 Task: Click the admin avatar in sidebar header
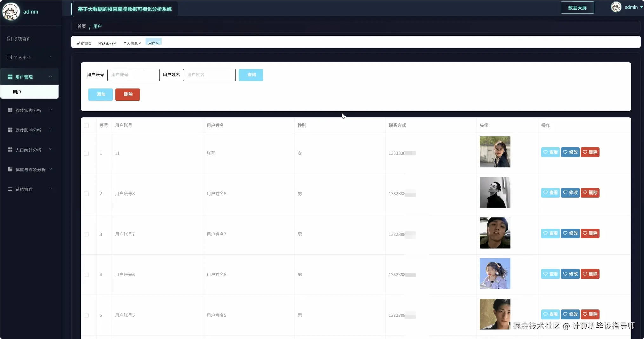[x=11, y=11]
